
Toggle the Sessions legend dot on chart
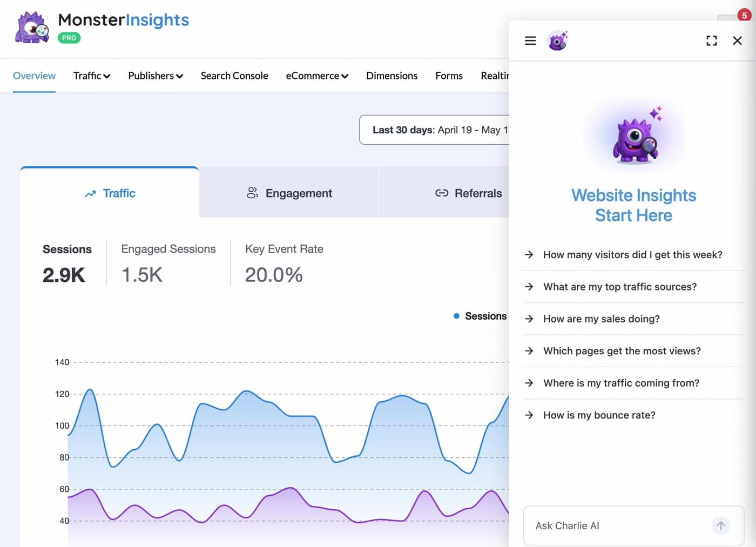pyautogui.click(x=456, y=316)
